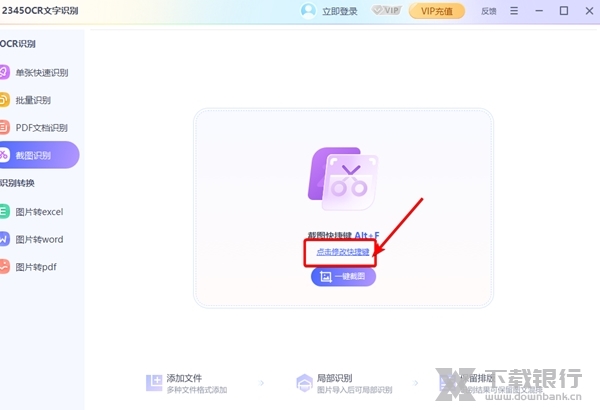Click the 图片导入后可局部识别 description text
Image resolution: width=600 pixels, height=410 pixels.
click(354, 390)
